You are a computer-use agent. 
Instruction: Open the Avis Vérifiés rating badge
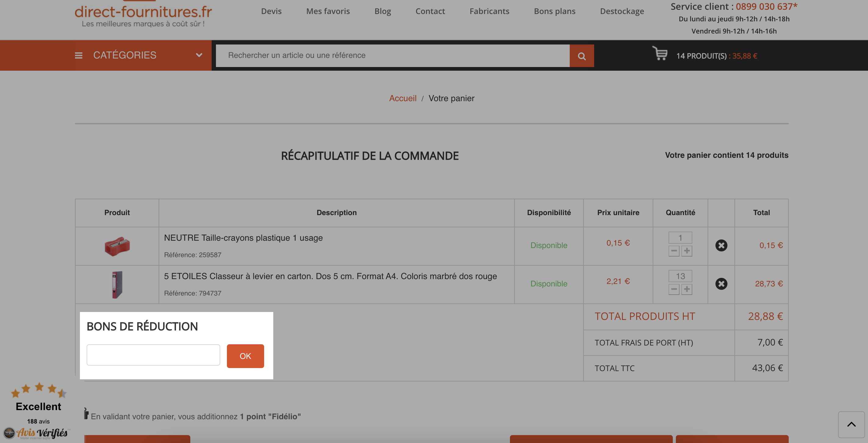click(38, 411)
